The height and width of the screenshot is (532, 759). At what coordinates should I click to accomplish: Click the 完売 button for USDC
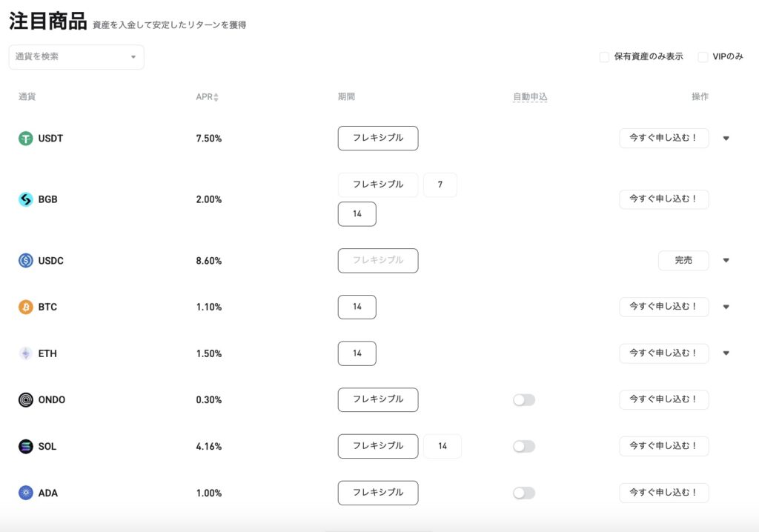pyautogui.click(x=683, y=261)
